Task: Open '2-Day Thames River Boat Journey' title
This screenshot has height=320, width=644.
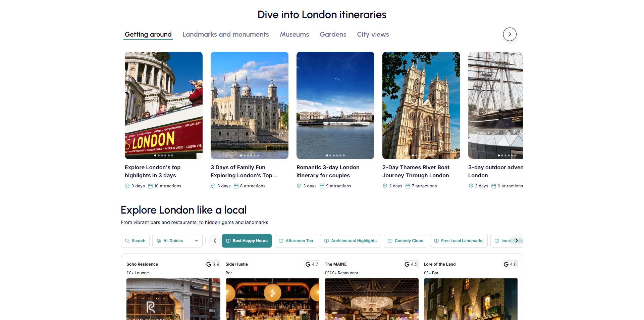Action: coord(416,171)
